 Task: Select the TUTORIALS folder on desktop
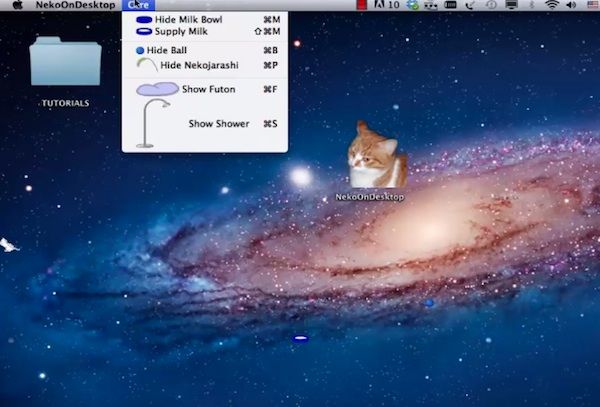click(65, 61)
